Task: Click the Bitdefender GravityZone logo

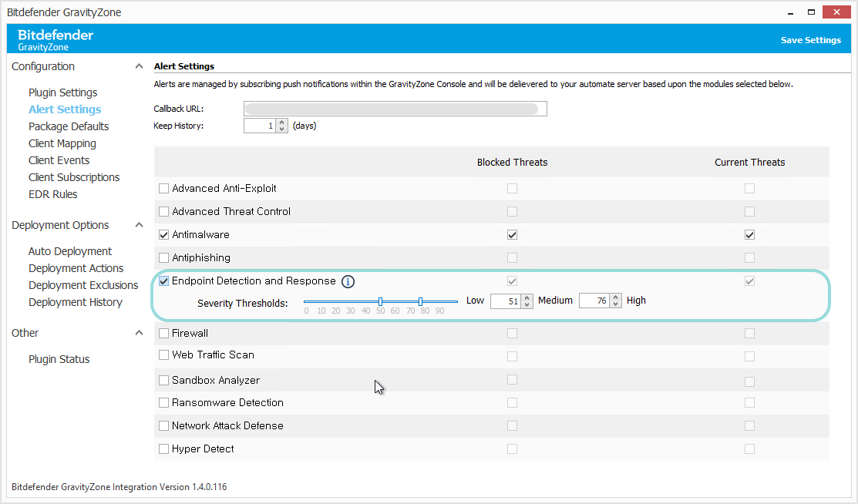Action: click(x=54, y=37)
